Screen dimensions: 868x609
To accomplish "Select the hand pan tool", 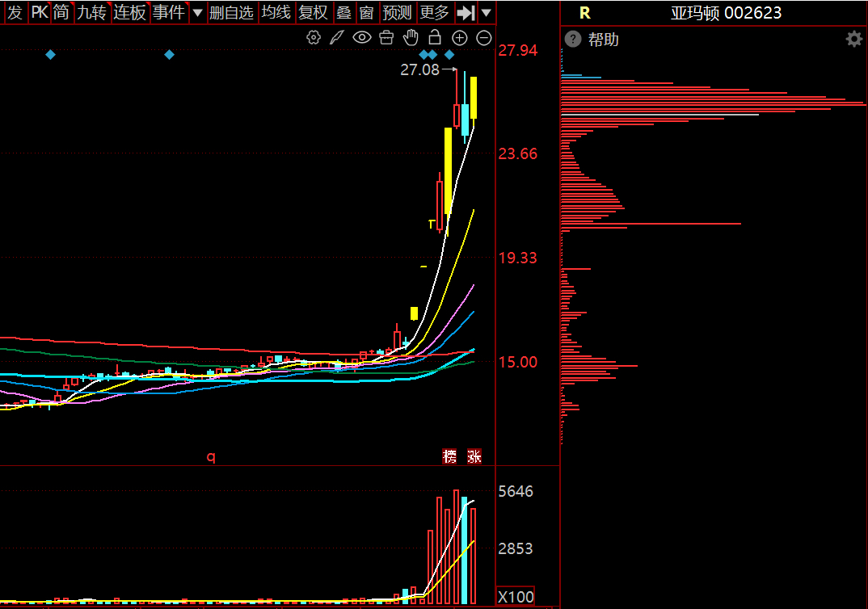I will 411,38.
